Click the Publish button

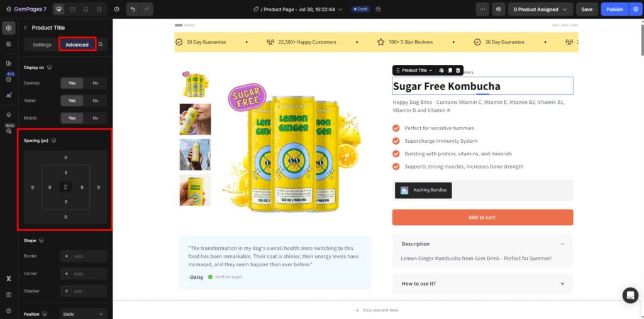(614, 9)
